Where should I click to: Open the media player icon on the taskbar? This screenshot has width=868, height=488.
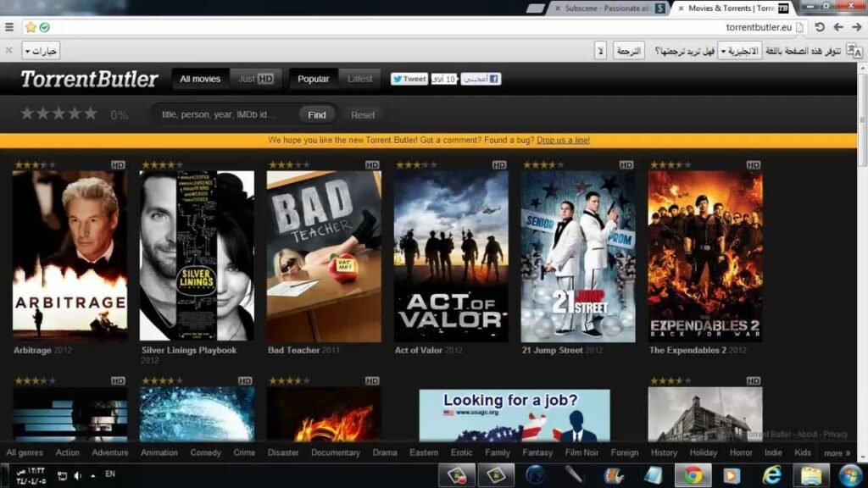732,475
